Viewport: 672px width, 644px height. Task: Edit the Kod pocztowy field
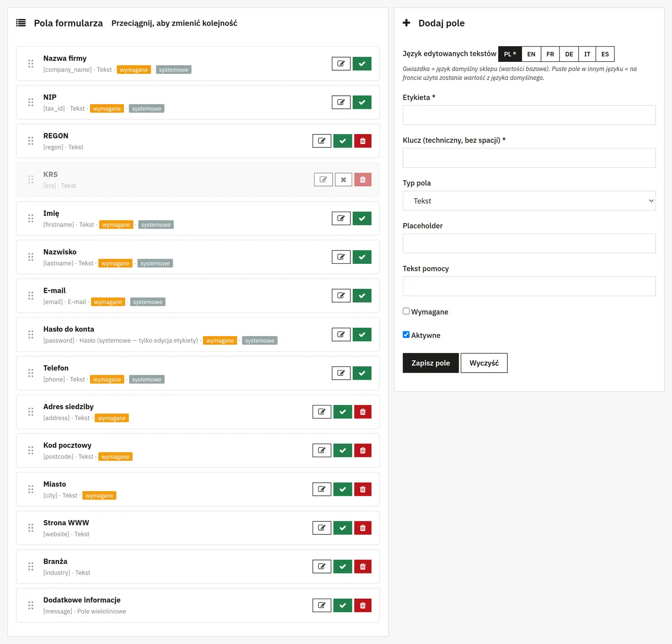pyautogui.click(x=322, y=450)
